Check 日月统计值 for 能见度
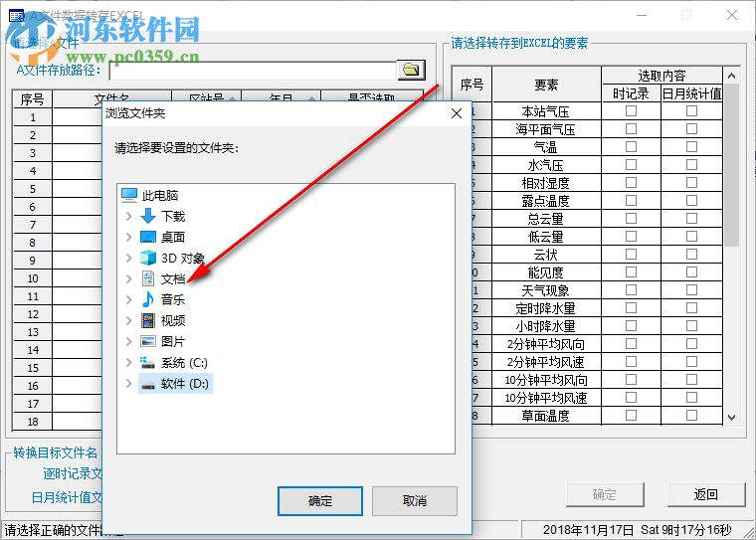Screen dimensions: 756x540 pyautogui.click(x=691, y=272)
